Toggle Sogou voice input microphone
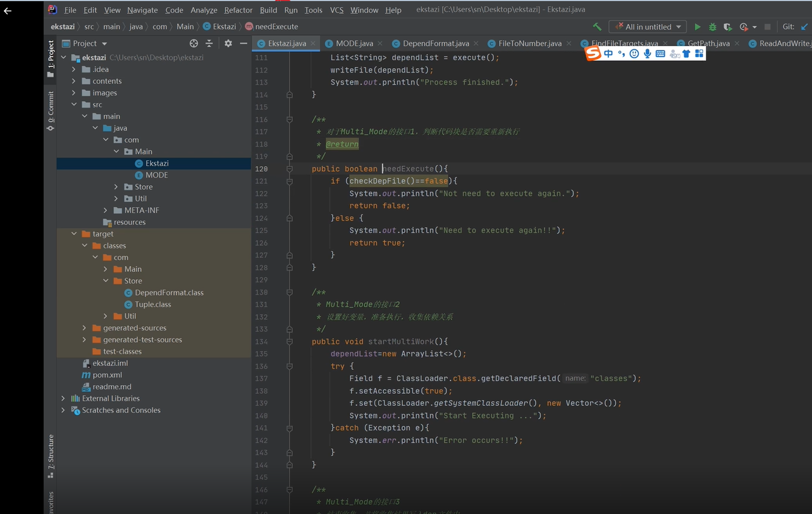 point(648,54)
